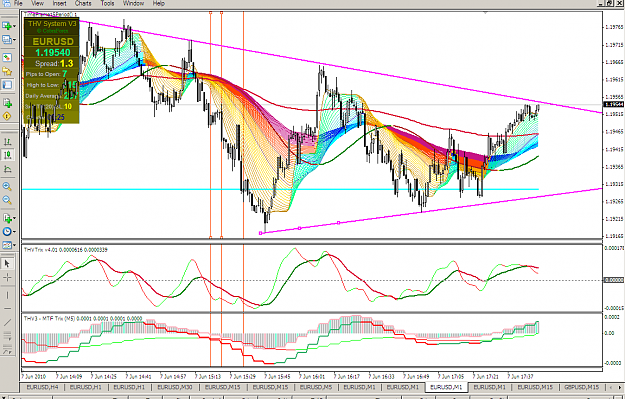625x399 pixels.
Task: Click the currently selected EURUSD,M1 tab
Action: 446,387
